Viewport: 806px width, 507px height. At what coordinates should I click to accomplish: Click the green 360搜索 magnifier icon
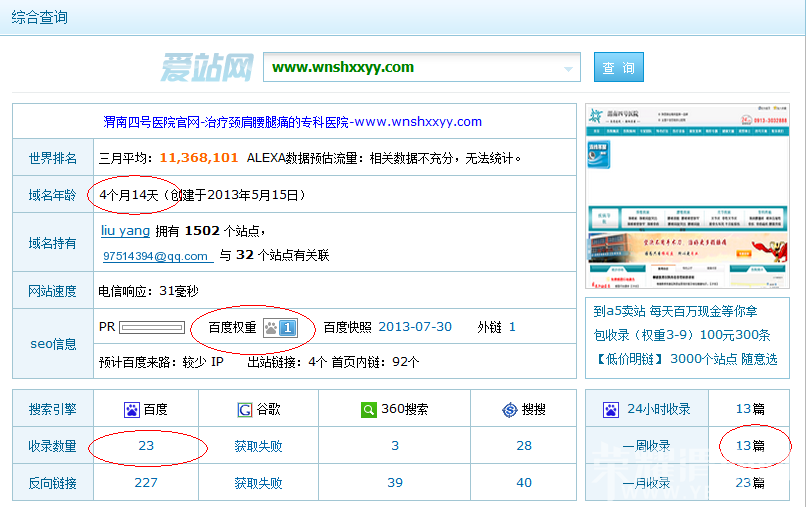pos(369,410)
